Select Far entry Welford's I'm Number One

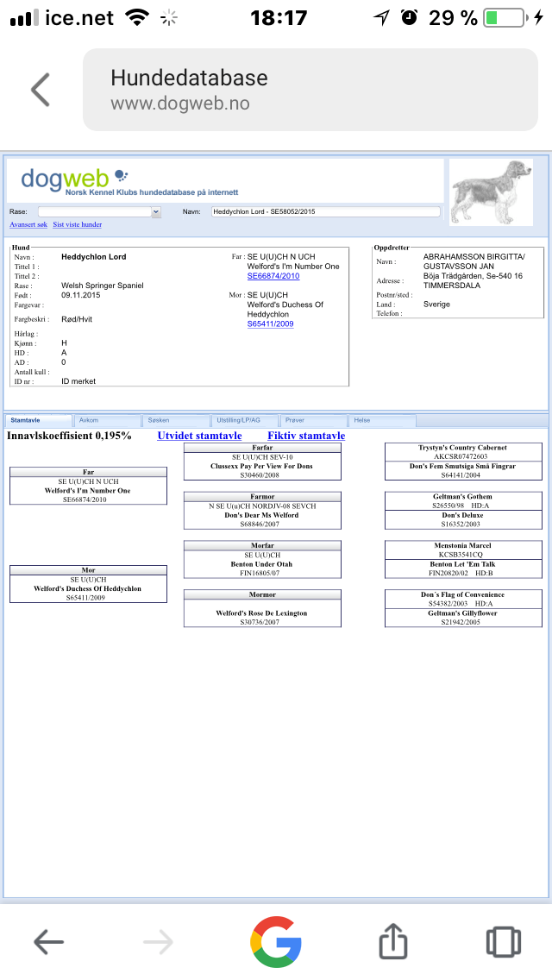(88, 486)
